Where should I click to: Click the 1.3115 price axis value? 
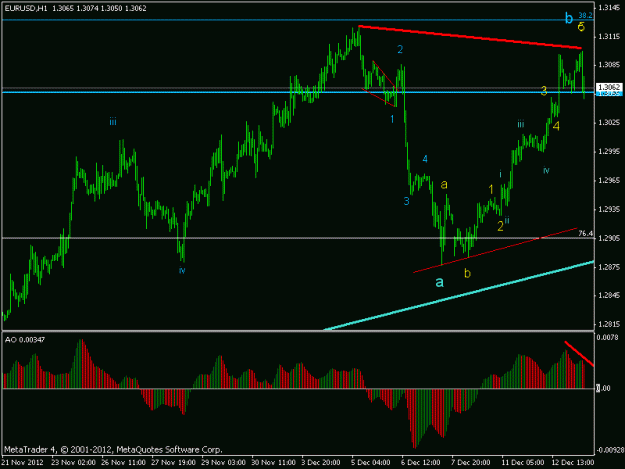coord(609,37)
